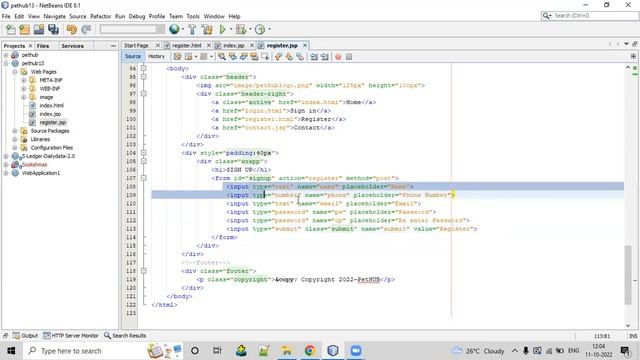Expand the META-INF folder
The height and width of the screenshot is (360, 640).
pos(23,80)
